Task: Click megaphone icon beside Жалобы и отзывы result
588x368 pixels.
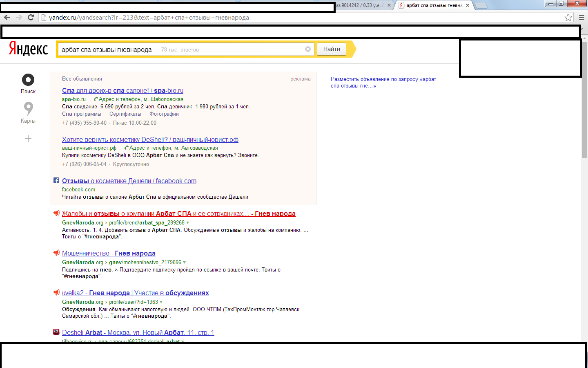Action: pyautogui.click(x=56, y=213)
